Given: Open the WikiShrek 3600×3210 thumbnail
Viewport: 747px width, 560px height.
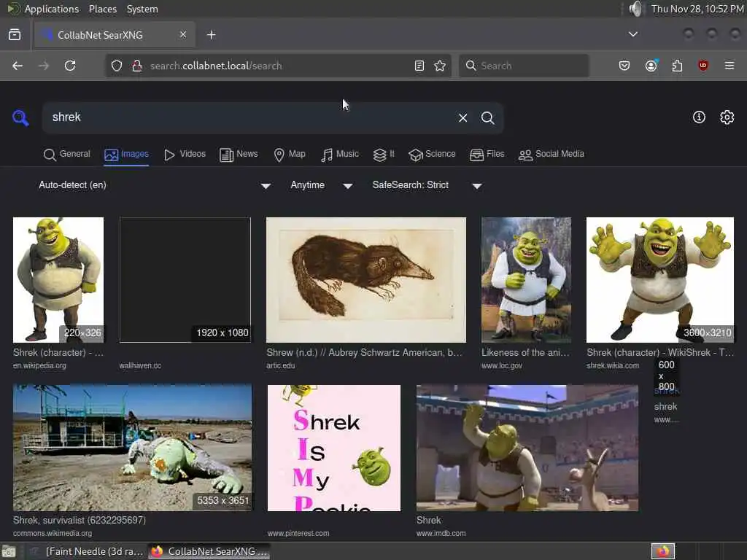Looking at the screenshot, I should pos(659,280).
